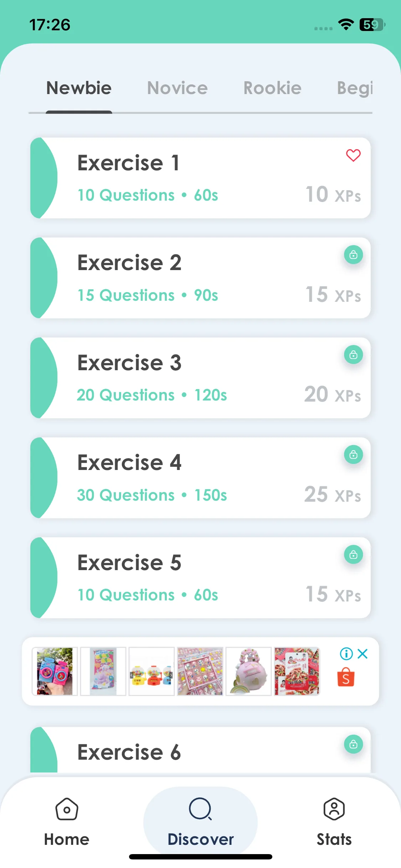401x868 pixels.
Task: Open the Shopee shopping bag icon
Action: (x=346, y=677)
